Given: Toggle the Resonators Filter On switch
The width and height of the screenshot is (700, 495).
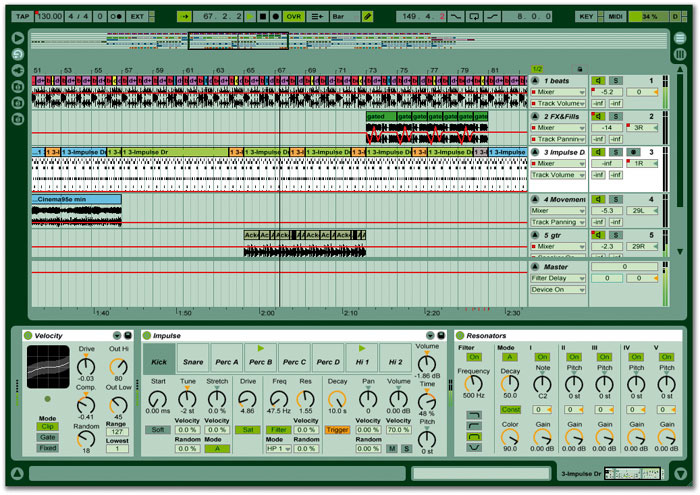Looking at the screenshot, I should click(x=474, y=357).
